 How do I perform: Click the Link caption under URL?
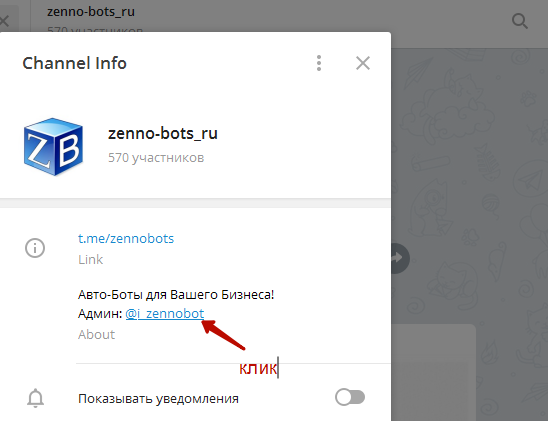[x=91, y=260]
